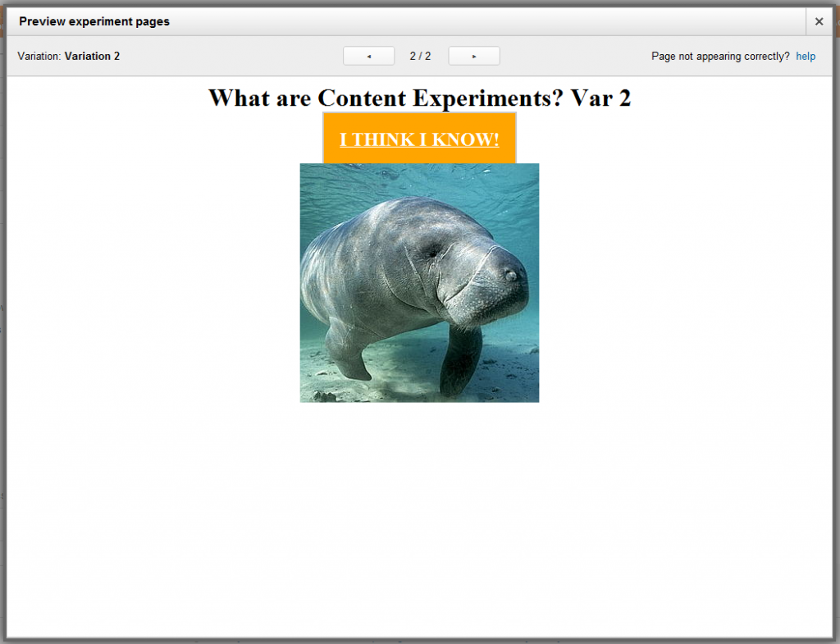Close the Preview experiment pages dialog
840x644 pixels.
click(819, 21)
